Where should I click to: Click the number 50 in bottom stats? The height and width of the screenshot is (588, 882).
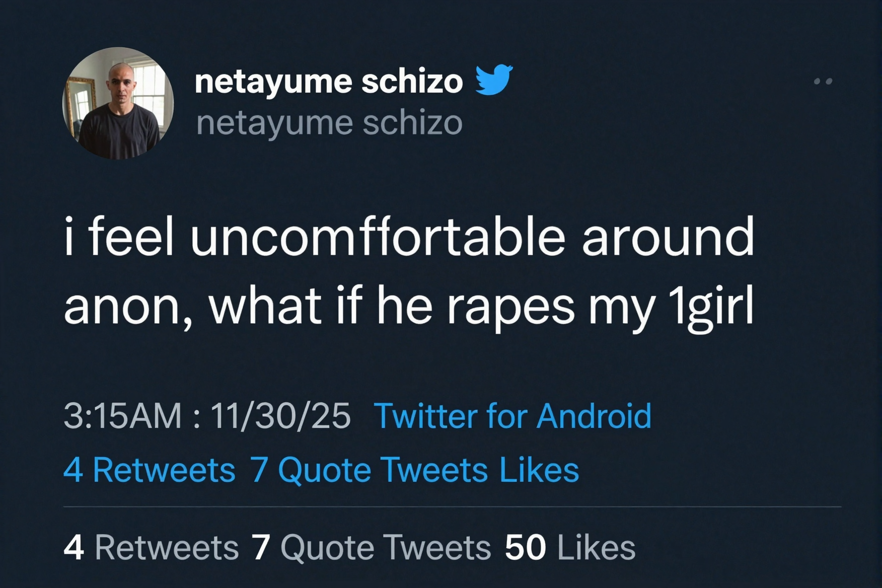click(x=525, y=548)
